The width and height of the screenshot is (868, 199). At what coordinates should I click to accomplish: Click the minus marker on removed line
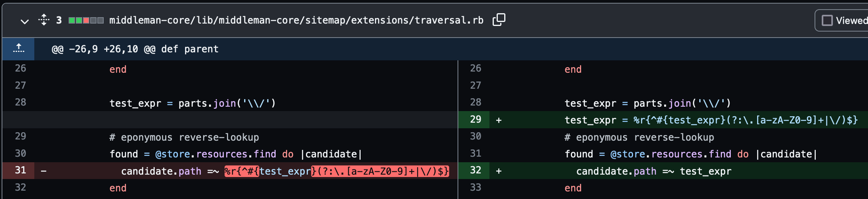coord(44,171)
